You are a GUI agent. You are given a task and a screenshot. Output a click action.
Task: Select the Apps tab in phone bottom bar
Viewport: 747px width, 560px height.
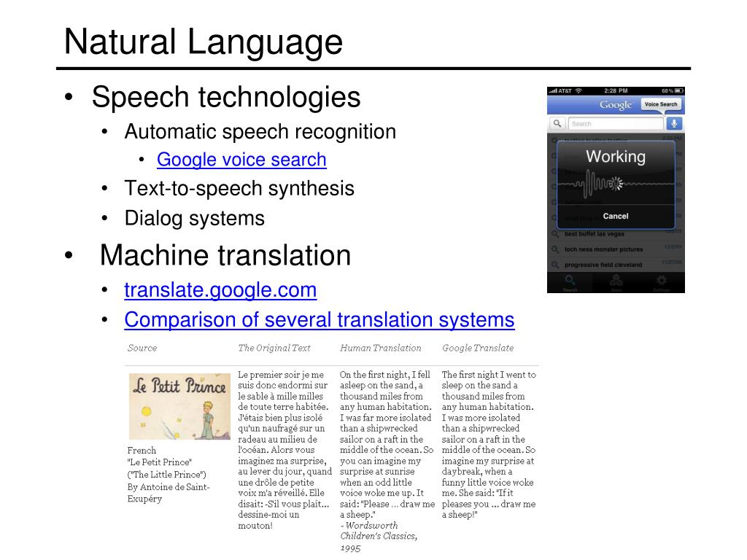pyautogui.click(x=616, y=282)
